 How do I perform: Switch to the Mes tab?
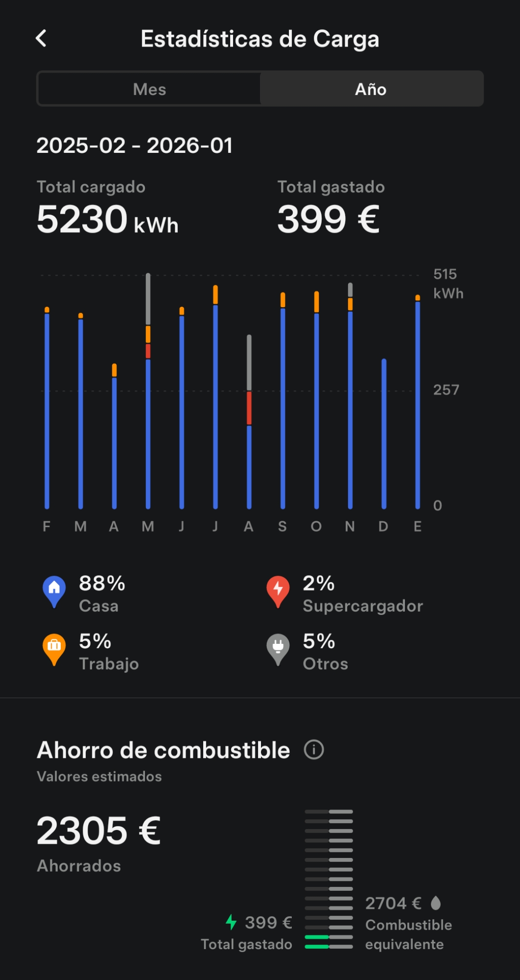(x=149, y=89)
